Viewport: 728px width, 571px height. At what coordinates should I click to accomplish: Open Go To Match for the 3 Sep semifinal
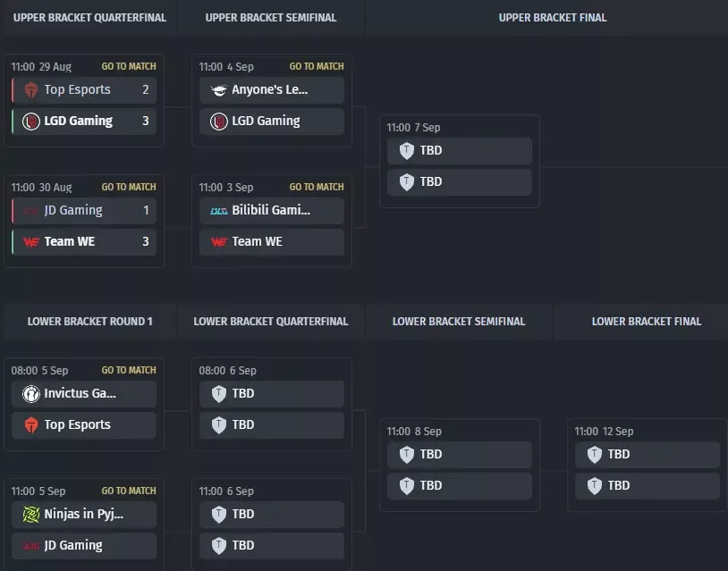317,187
